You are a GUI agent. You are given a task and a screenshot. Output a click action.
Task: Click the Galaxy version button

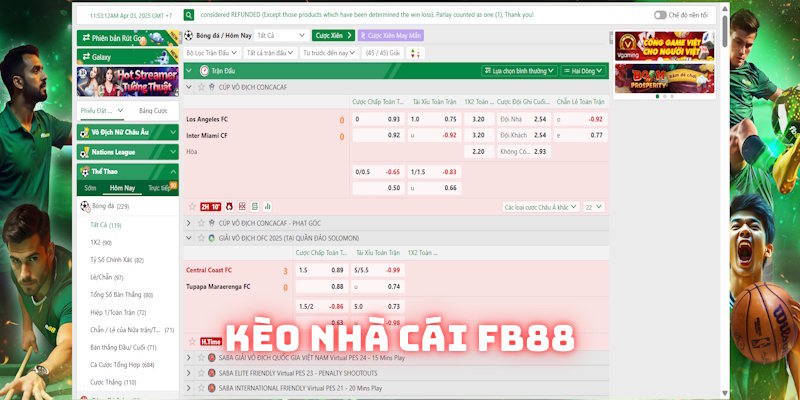coord(128,57)
